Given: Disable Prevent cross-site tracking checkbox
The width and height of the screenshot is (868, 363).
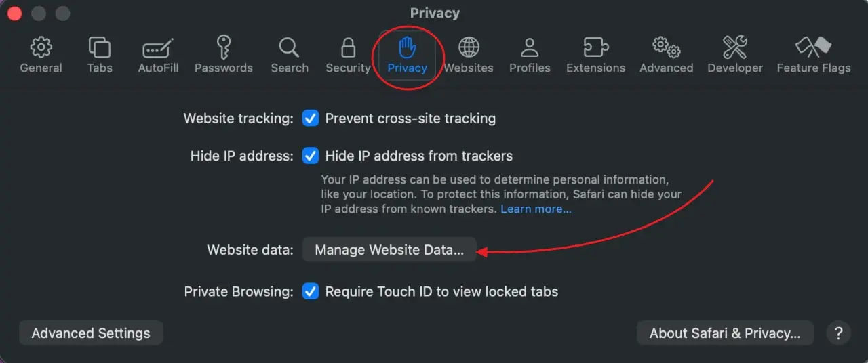Looking at the screenshot, I should (x=311, y=119).
